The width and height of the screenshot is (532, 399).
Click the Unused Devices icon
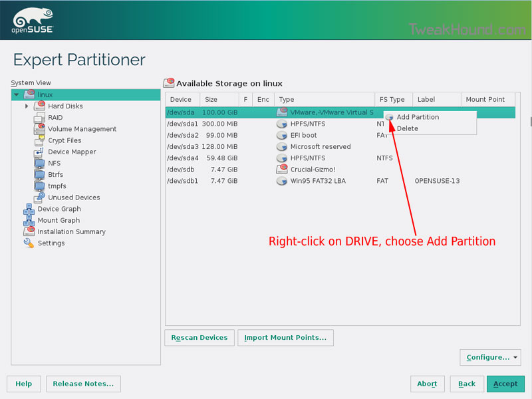(x=40, y=197)
